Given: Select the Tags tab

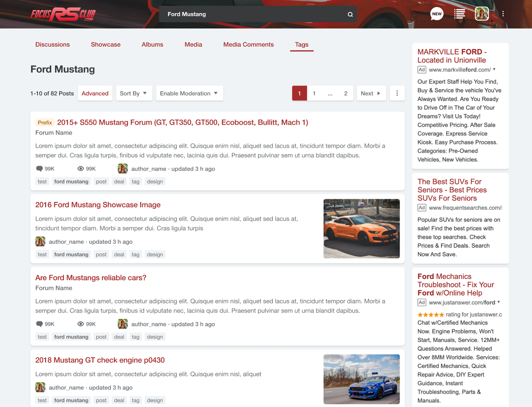Looking at the screenshot, I should (302, 45).
